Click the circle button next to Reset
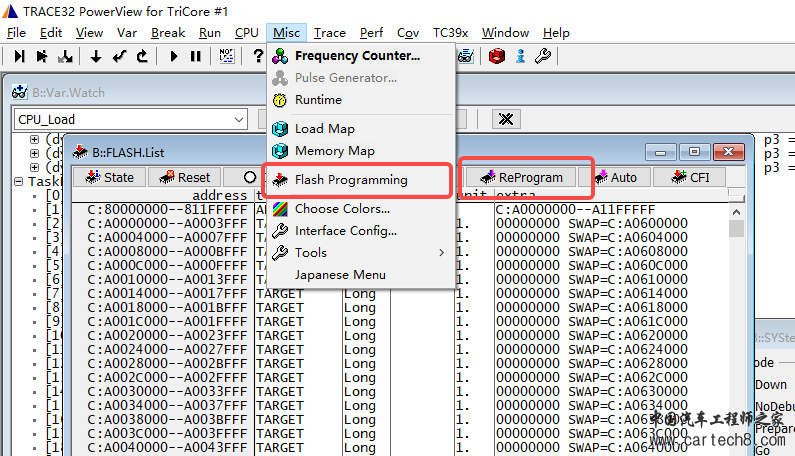 [249, 178]
